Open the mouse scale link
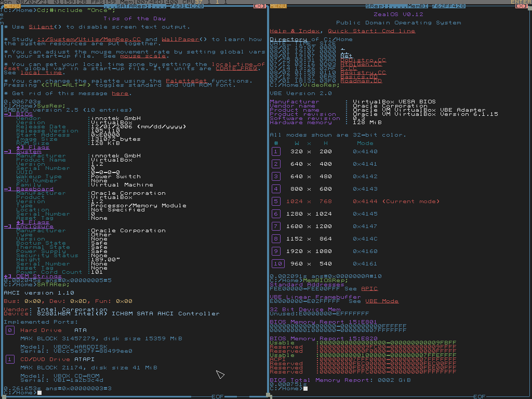This screenshot has height=399, width=532. coord(143,56)
